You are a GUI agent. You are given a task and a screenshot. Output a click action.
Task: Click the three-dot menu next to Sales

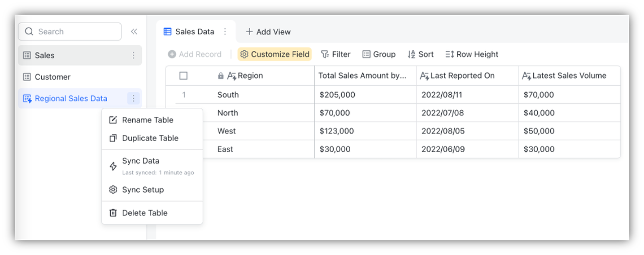point(133,55)
